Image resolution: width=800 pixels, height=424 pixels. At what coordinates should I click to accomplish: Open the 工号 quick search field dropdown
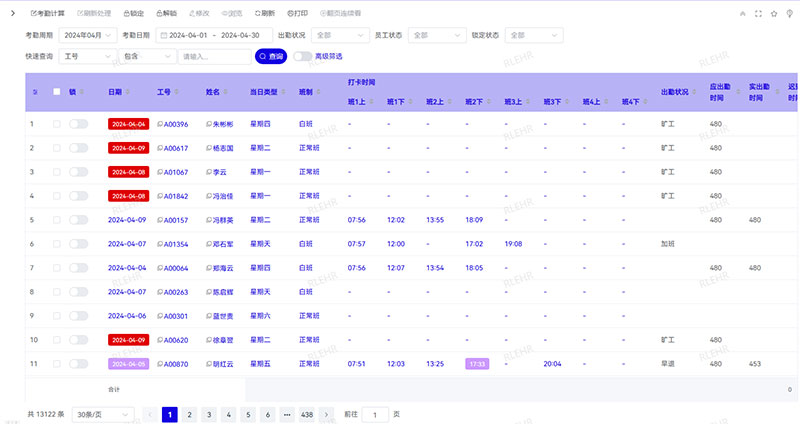click(x=88, y=56)
